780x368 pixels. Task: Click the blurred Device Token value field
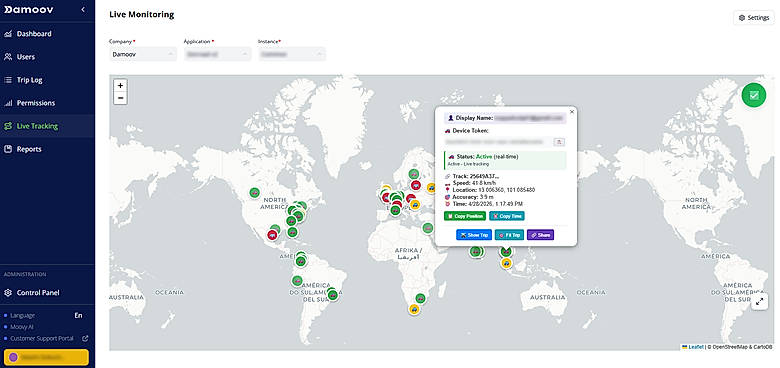click(498, 142)
